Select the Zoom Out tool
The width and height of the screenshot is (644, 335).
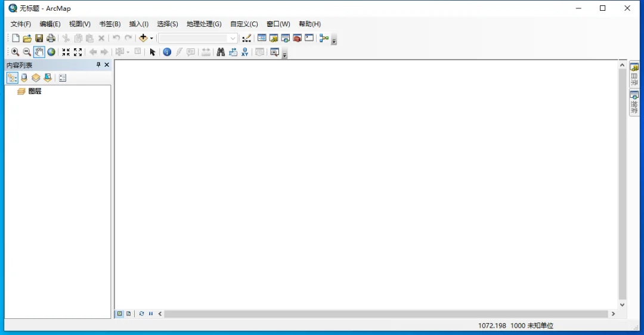[27, 52]
